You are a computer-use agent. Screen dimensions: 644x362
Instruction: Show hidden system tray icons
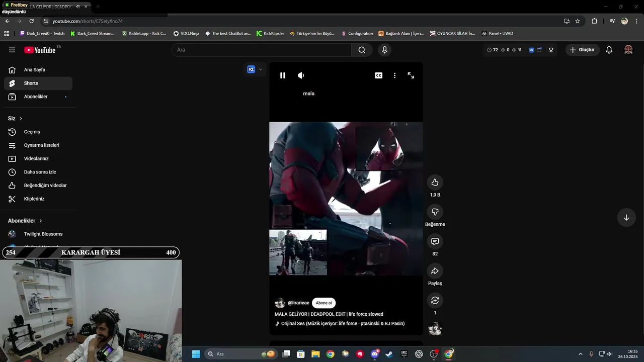580,354
